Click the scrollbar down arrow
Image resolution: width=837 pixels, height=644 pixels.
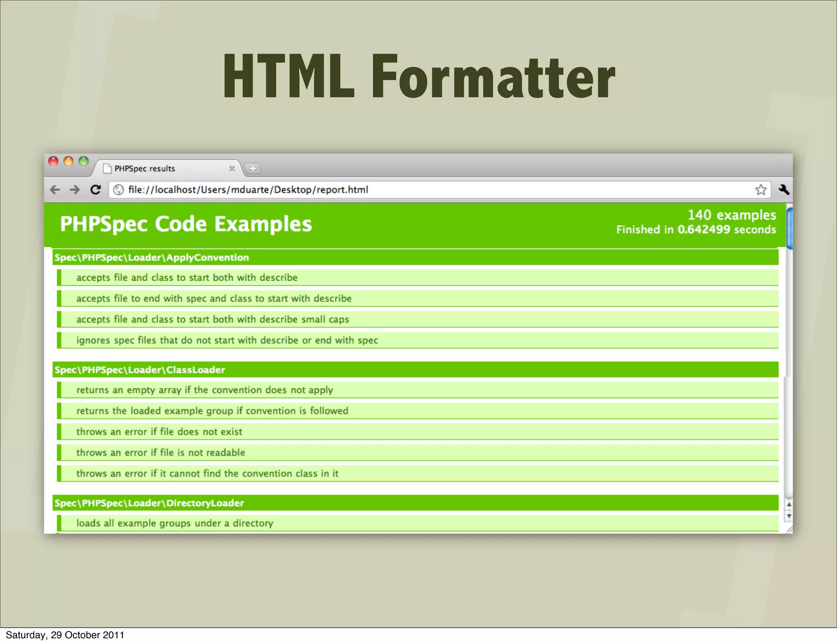789,516
